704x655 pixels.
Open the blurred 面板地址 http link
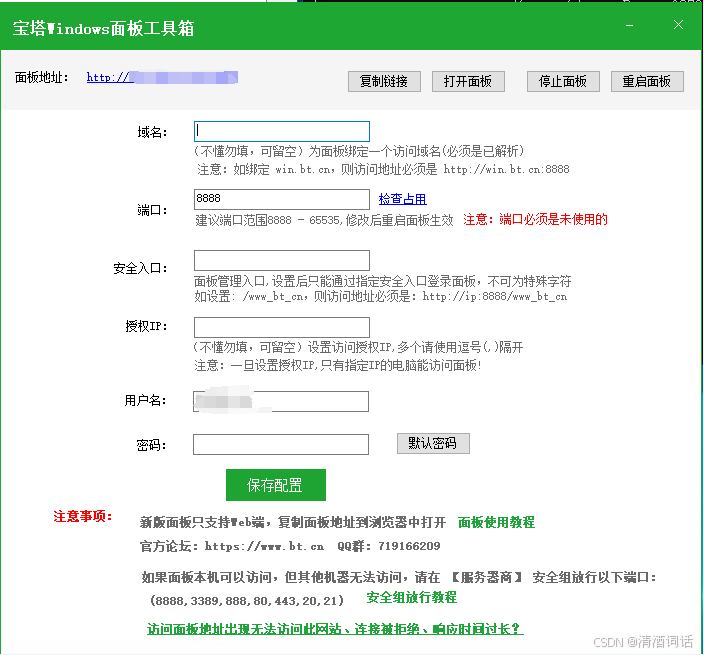click(x=162, y=77)
